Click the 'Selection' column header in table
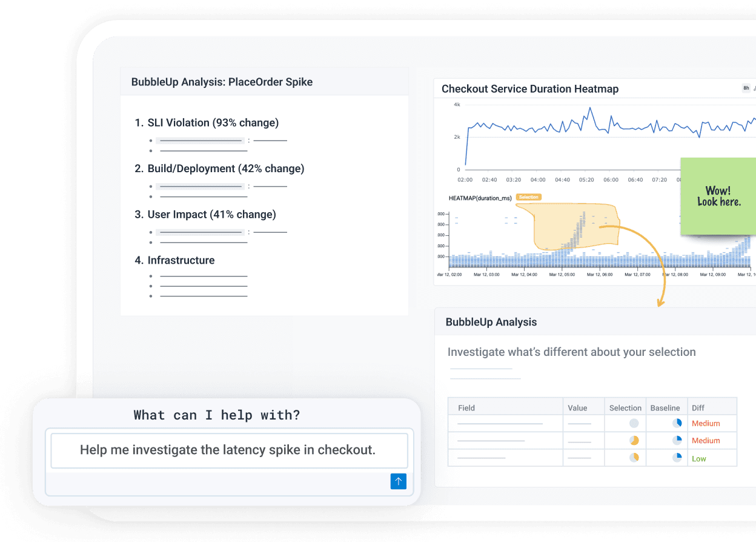The height and width of the screenshot is (542, 756). [625, 408]
